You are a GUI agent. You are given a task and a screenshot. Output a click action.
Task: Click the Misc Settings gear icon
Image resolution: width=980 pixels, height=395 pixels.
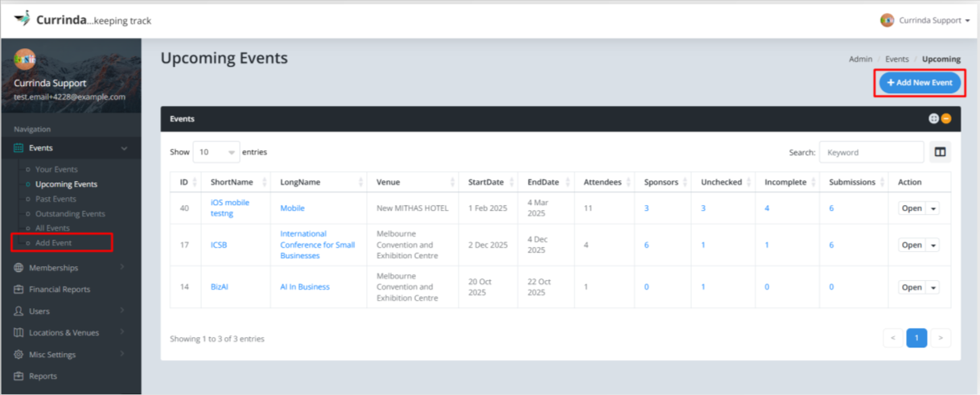point(19,355)
